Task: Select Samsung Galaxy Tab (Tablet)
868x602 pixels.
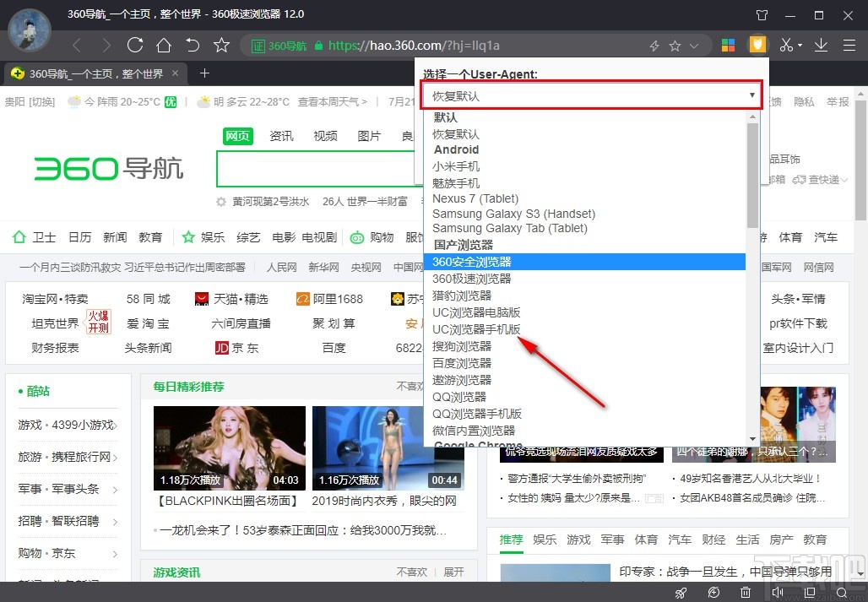Action: [x=510, y=228]
